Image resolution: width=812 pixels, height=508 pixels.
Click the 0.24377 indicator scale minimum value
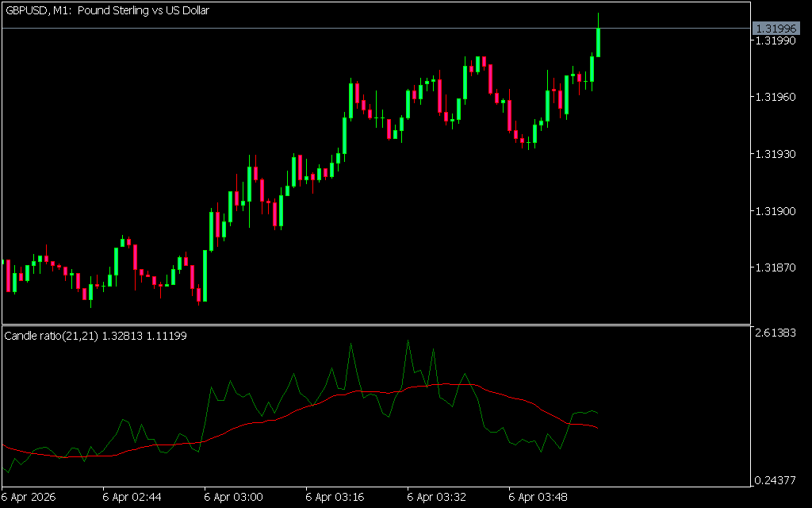tap(777, 480)
